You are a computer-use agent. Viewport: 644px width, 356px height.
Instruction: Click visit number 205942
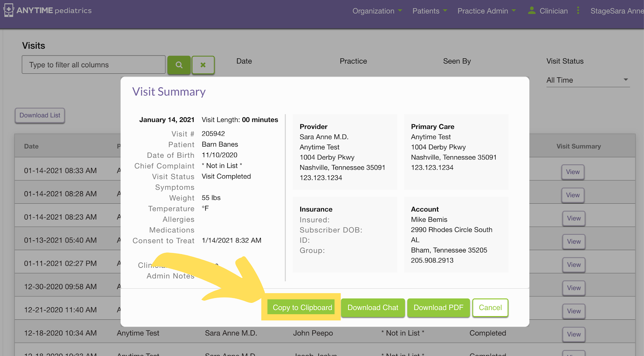[x=213, y=134]
